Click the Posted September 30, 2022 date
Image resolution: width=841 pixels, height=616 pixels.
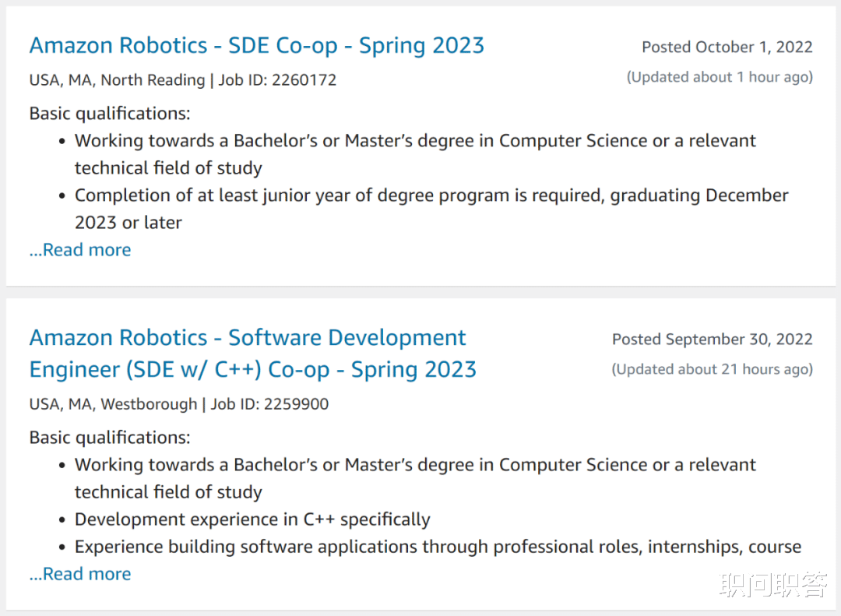[712, 340]
